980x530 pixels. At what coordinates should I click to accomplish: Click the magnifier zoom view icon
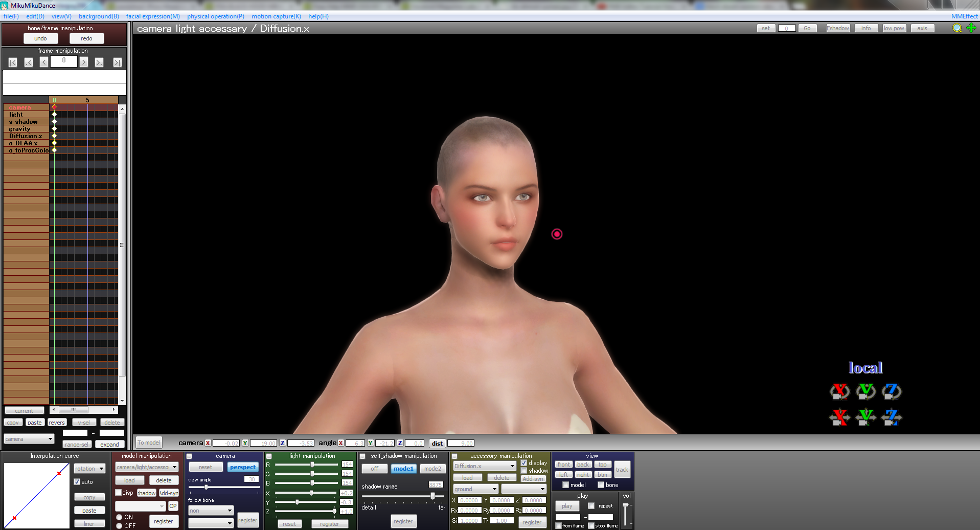point(957,28)
